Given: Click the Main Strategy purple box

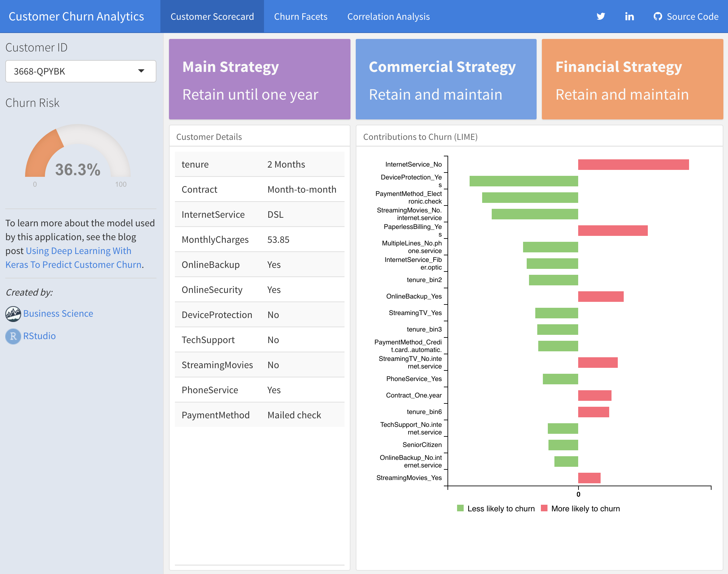Looking at the screenshot, I should coord(259,79).
